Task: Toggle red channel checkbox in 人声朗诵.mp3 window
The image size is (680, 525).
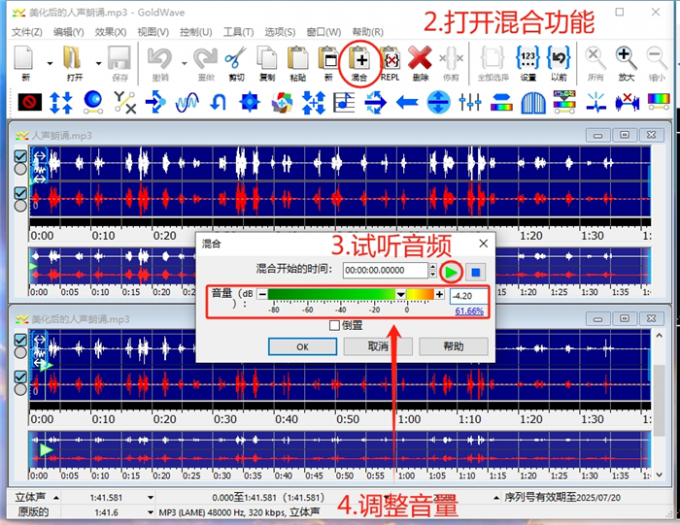Action: 20,192
